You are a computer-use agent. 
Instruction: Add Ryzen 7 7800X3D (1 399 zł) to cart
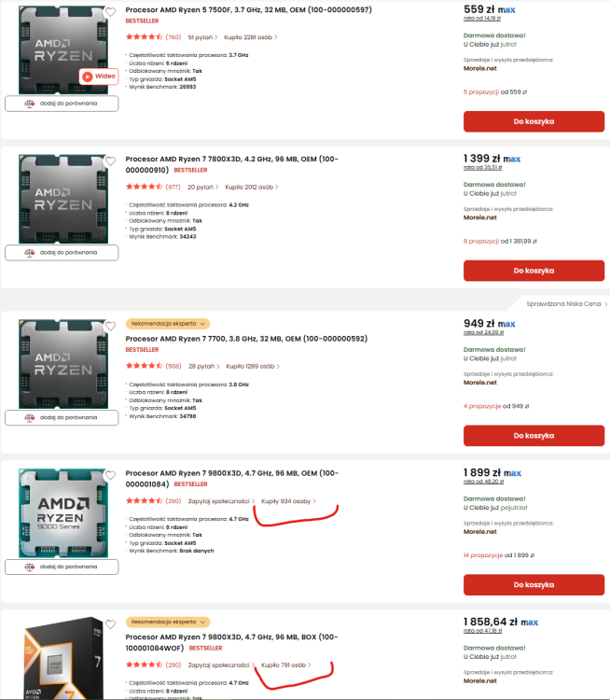pos(534,271)
